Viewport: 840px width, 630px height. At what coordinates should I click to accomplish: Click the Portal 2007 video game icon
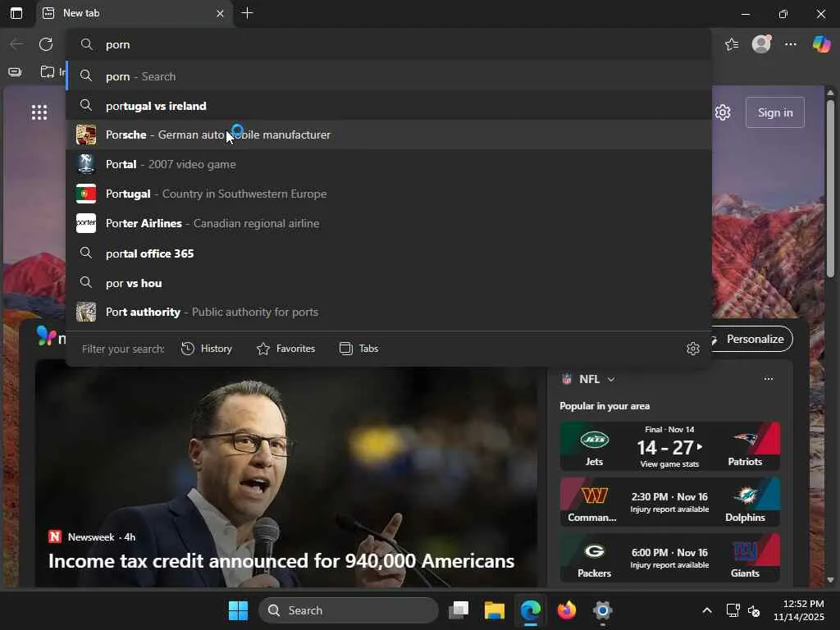86,164
